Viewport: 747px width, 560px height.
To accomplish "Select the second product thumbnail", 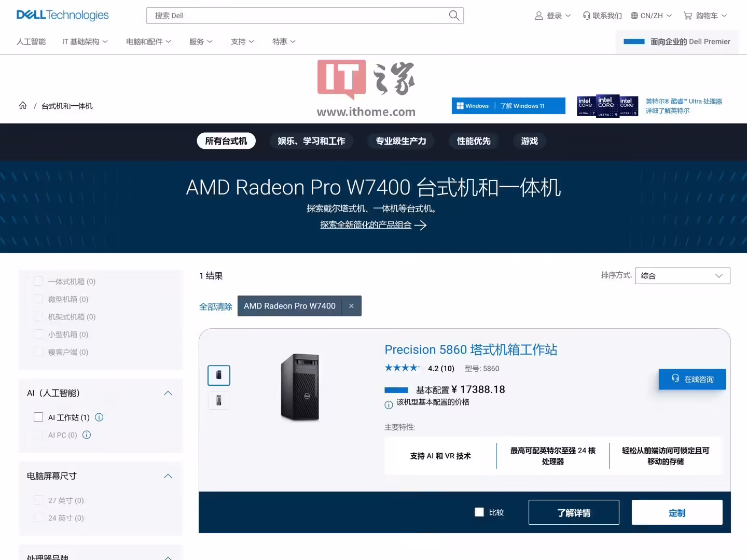I will click(x=219, y=400).
